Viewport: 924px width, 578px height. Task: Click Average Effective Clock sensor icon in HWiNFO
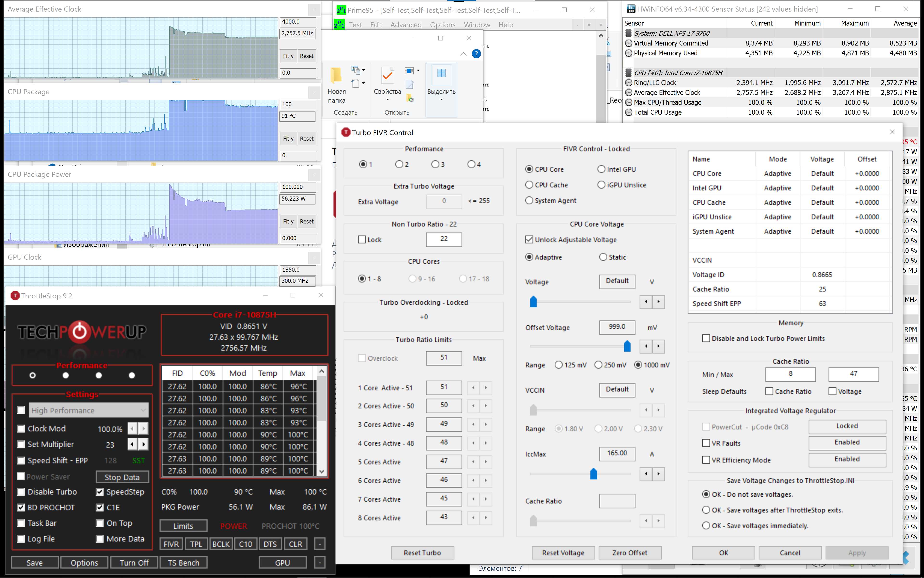click(x=629, y=92)
